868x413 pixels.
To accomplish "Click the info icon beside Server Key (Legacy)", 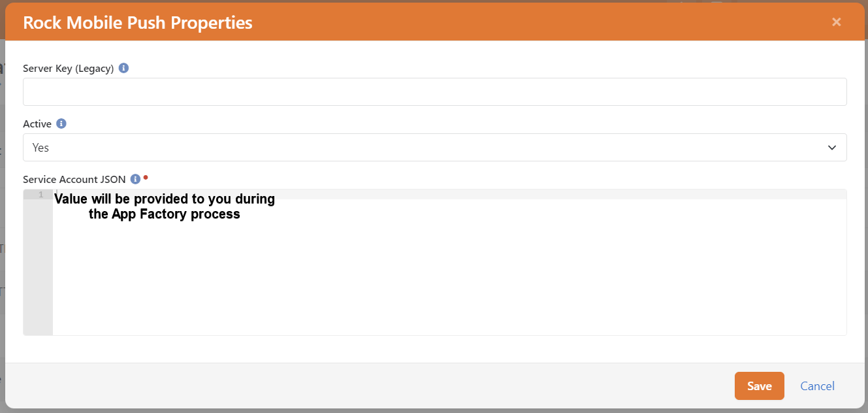I will pos(124,68).
